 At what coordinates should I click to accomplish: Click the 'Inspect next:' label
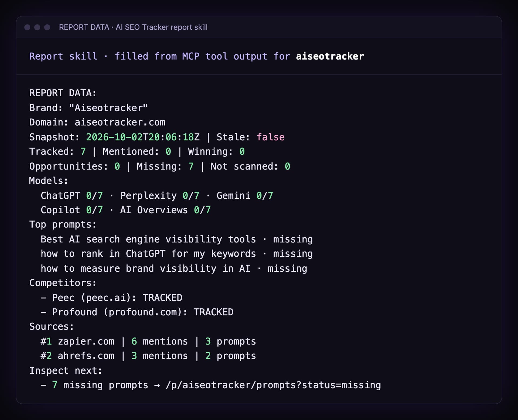[x=66, y=371]
